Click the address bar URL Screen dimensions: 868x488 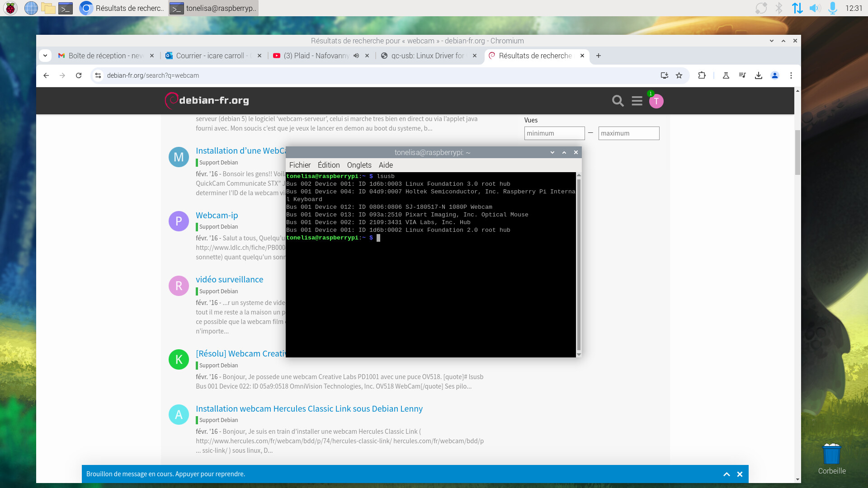pyautogui.click(x=153, y=75)
